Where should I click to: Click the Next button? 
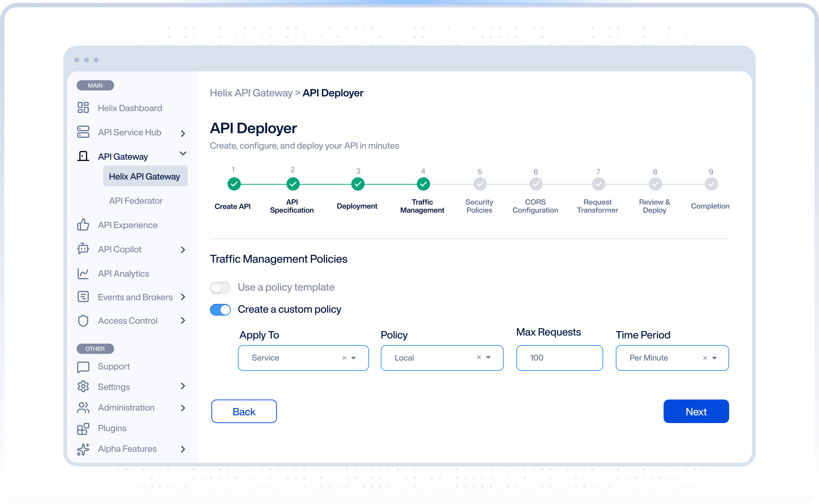[696, 411]
